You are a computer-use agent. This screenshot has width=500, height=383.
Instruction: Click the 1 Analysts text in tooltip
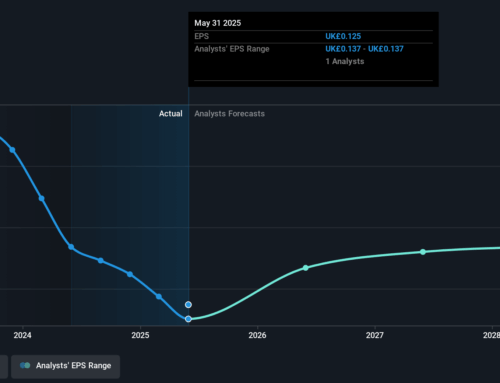[x=345, y=61]
